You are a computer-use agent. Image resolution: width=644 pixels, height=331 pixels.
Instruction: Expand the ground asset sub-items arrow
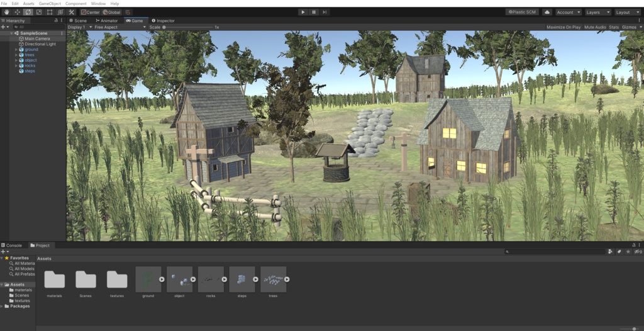point(162,279)
